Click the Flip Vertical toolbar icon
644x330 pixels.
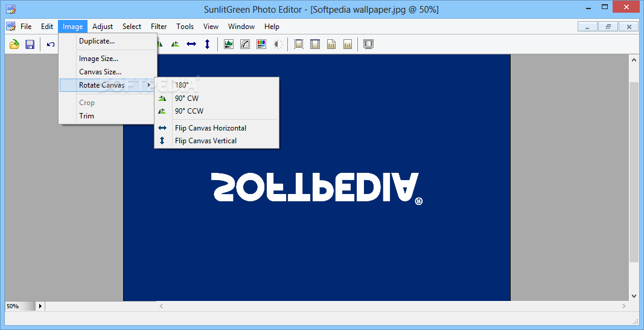click(x=208, y=44)
